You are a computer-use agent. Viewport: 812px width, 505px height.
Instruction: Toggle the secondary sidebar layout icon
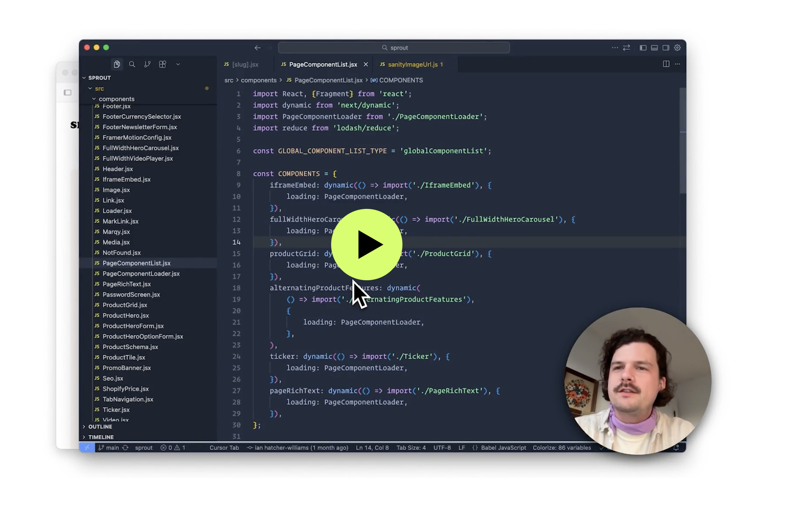point(666,48)
